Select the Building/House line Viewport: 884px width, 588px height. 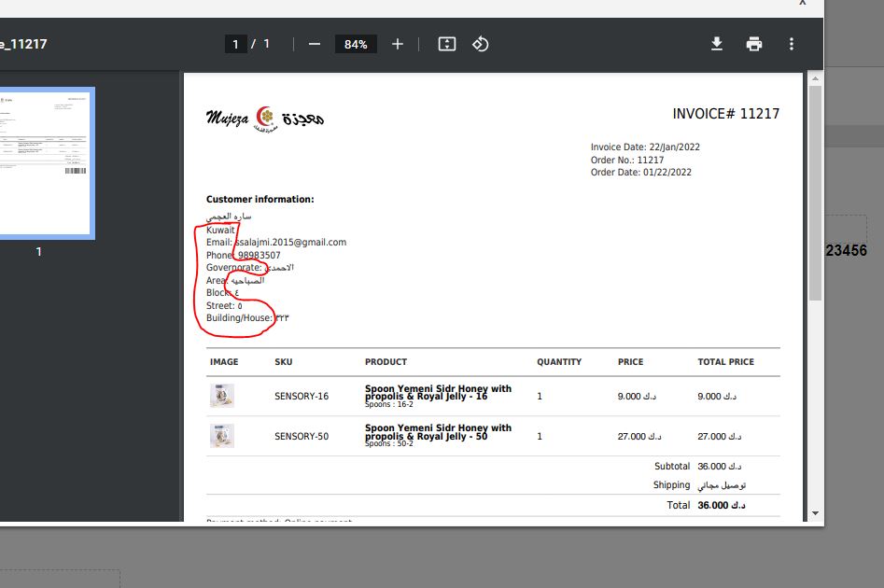click(x=247, y=318)
